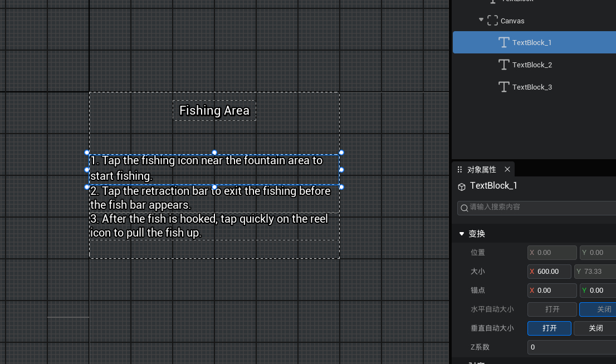The height and width of the screenshot is (364, 616).
Task: Click the left-middle handle of selected text block
Action: pyautogui.click(x=87, y=170)
